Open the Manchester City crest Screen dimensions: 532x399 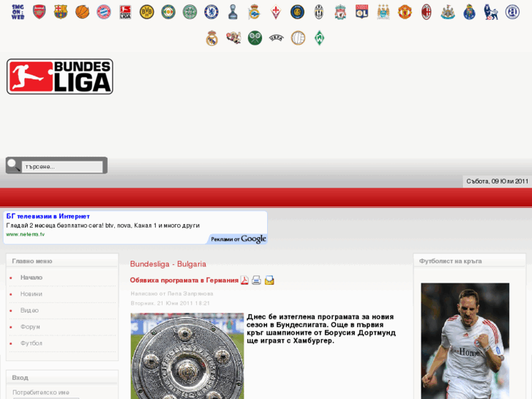pyautogui.click(x=383, y=12)
